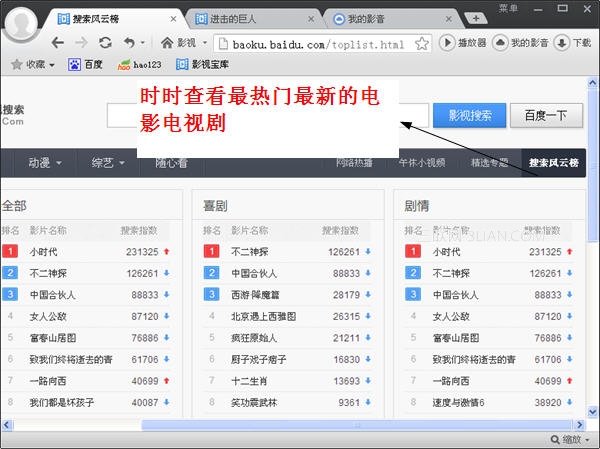The width and height of the screenshot is (600, 449).
Task: Open the 缩放 zoom dropdown in status bar
Action: tap(570, 439)
